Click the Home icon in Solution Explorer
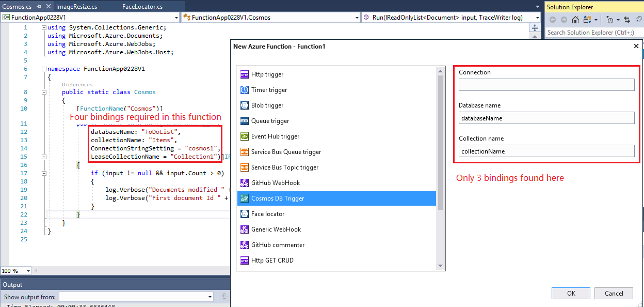The height and width of the screenshot is (307, 644). [575, 19]
